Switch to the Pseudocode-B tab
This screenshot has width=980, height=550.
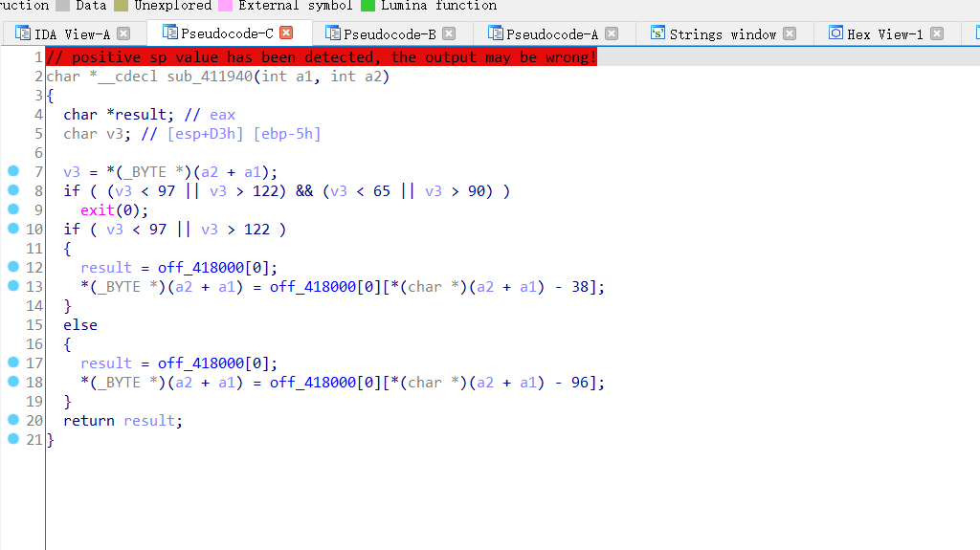coord(390,34)
